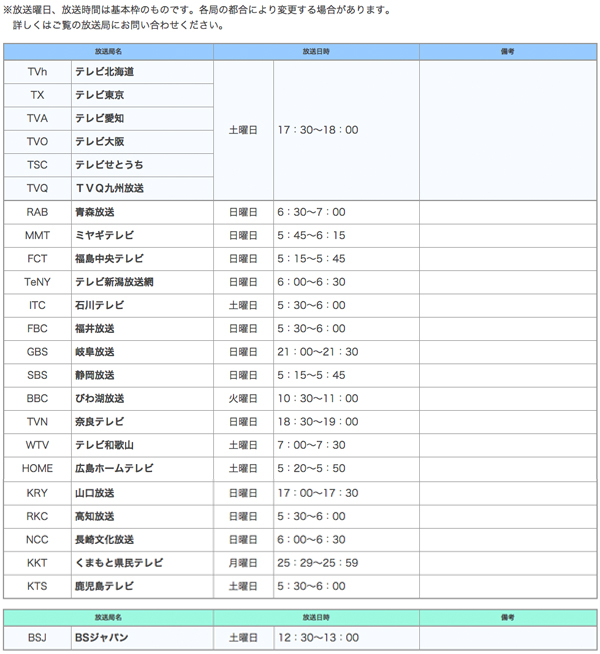Click the 石川テレビ station name
The image size is (600, 654).
coord(99,305)
